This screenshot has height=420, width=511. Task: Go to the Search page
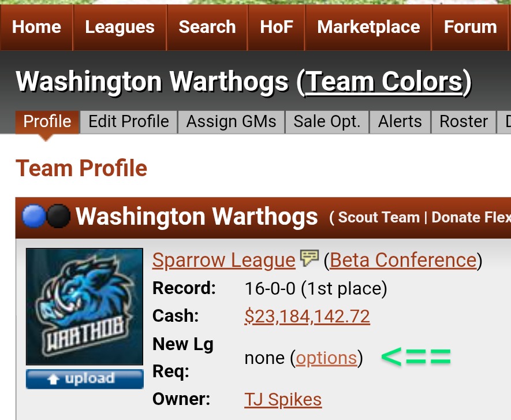(x=207, y=27)
